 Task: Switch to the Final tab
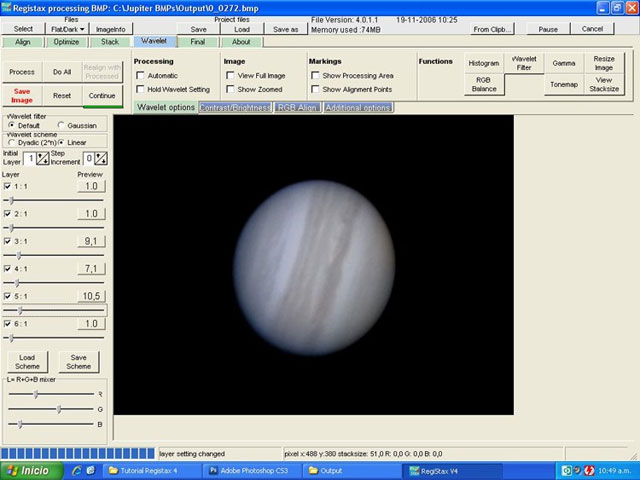pyautogui.click(x=198, y=42)
